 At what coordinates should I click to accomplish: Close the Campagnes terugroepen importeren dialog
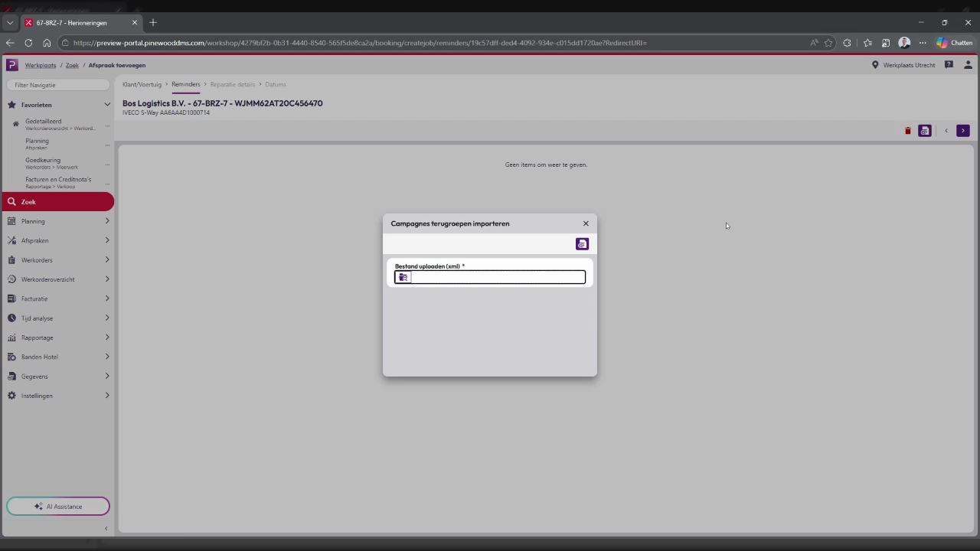tap(586, 223)
